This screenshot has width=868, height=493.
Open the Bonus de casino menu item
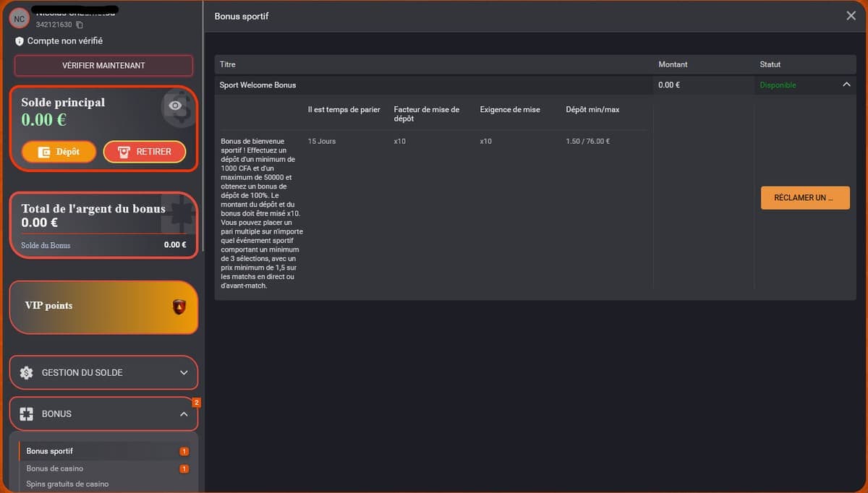[55, 468]
